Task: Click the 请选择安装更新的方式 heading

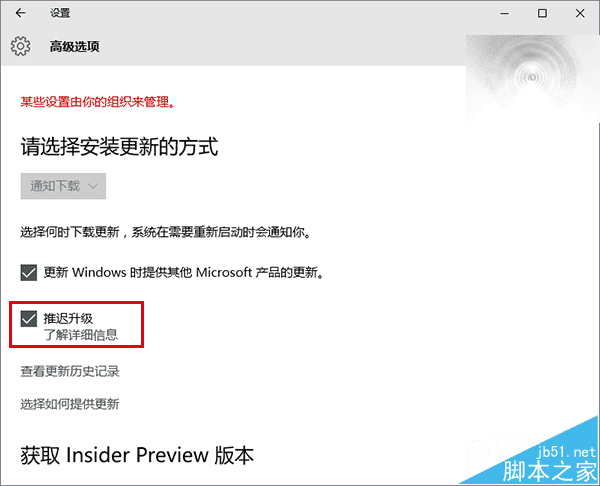Action: tap(119, 147)
